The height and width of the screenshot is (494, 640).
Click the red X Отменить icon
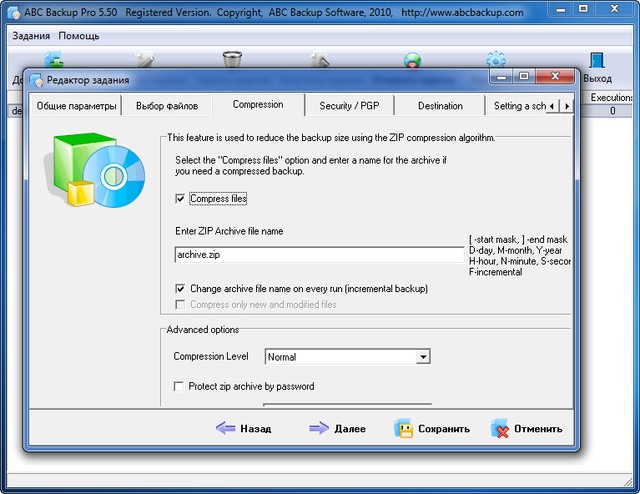click(x=501, y=429)
